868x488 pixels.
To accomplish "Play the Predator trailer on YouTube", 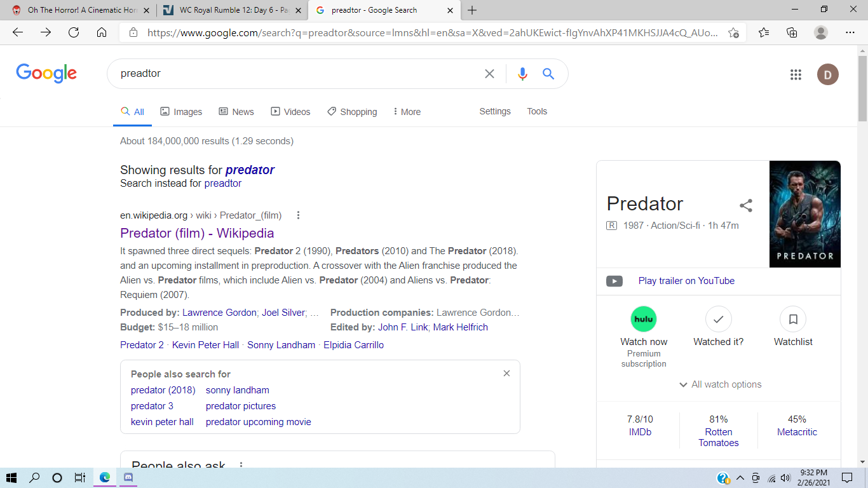I will (686, 281).
